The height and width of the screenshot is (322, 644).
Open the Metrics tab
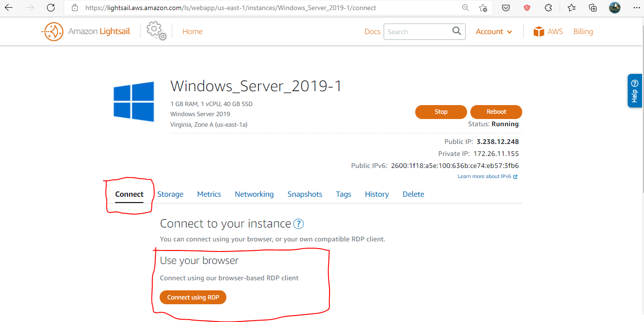coord(209,194)
